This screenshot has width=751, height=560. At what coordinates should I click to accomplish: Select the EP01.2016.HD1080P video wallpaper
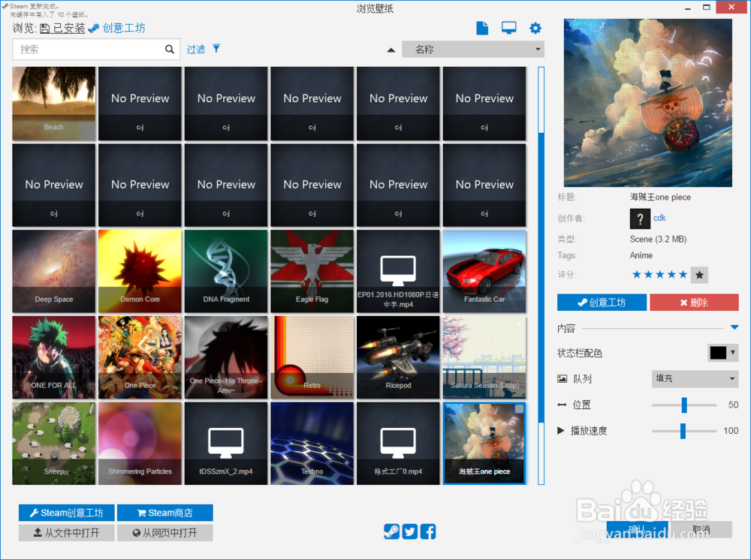398,271
